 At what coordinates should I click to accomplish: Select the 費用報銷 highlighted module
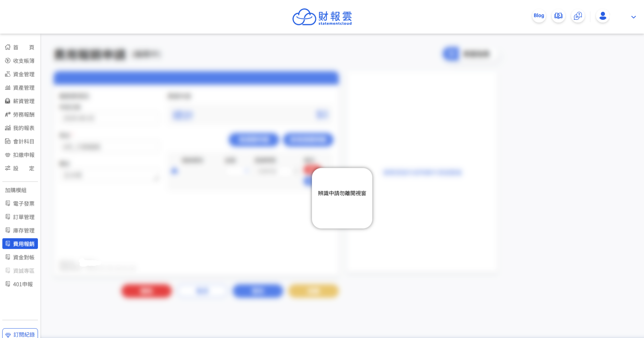pos(20,244)
